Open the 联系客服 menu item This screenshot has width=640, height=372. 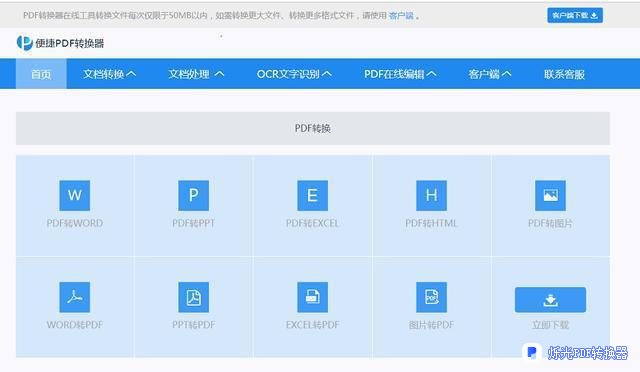[x=564, y=74]
